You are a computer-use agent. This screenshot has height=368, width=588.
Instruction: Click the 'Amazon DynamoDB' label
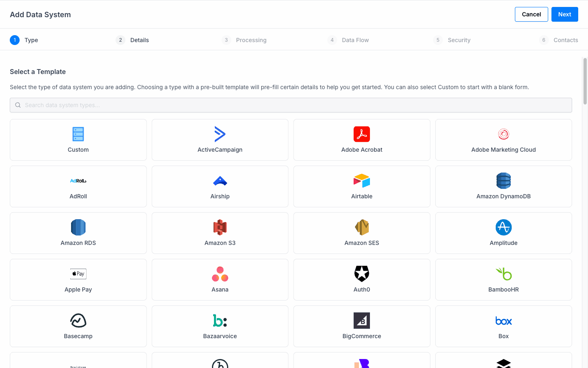pos(503,196)
